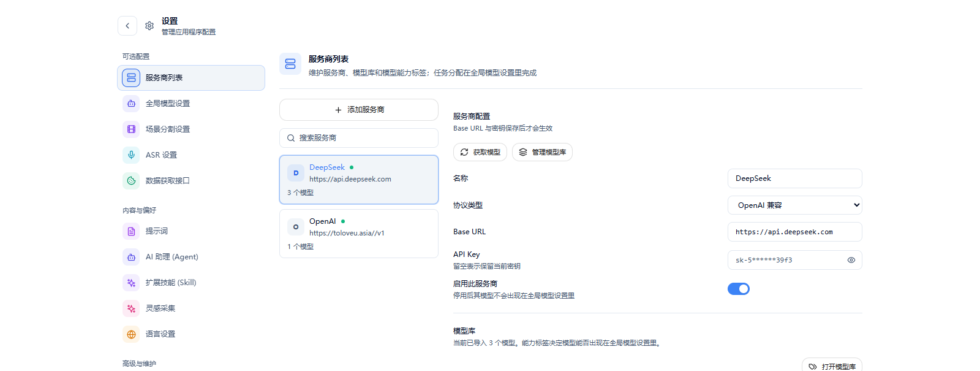Click the 添加服务商 button
The height and width of the screenshot is (371, 980).
tap(359, 110)
